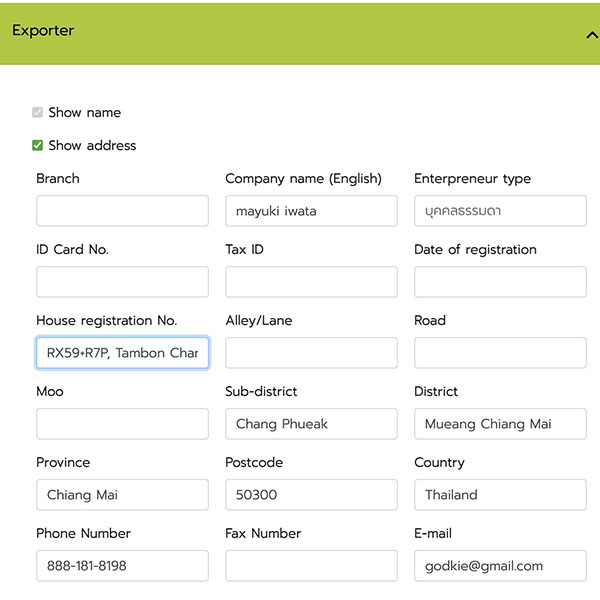The width and height of the screenshot is (600, 600).
Task: Edit the Sub-district field Chang Phueak
Action: [311, 424]
